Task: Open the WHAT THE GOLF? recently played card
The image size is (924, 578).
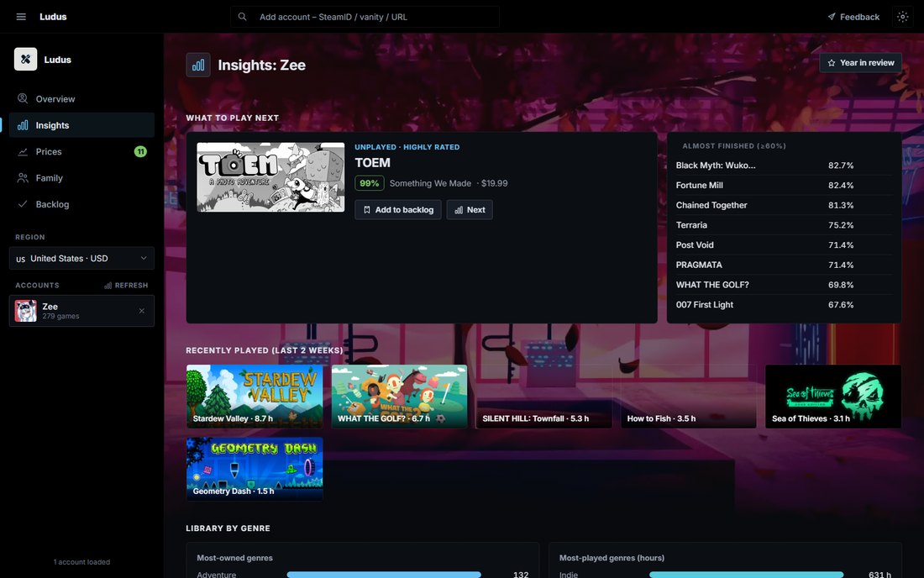Action: pyautogui.click(x=399, y=397)
